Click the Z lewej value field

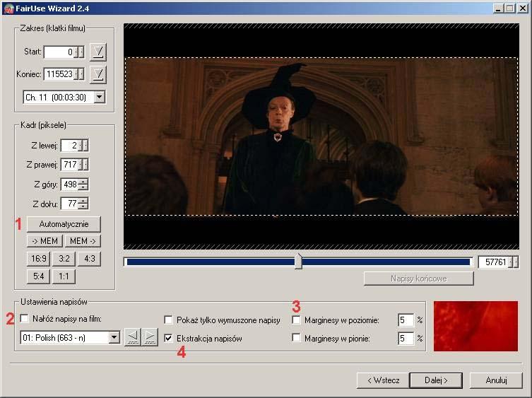point(69,146)
